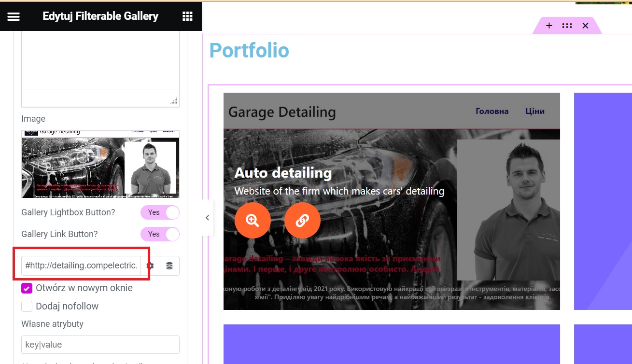632x364 pixels.
Task: Open the widgets grid panel
Action: tap(187, 16)
